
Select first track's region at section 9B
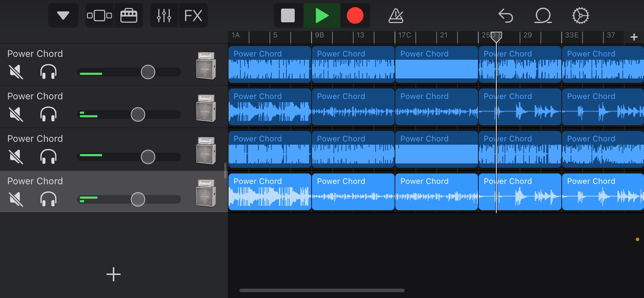[x=353, y=64]
